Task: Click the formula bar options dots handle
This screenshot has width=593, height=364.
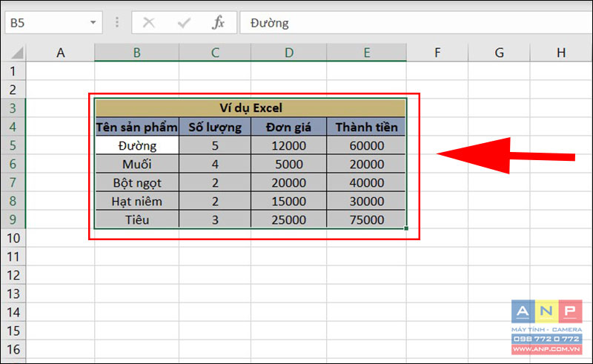Action: [117, 23]
